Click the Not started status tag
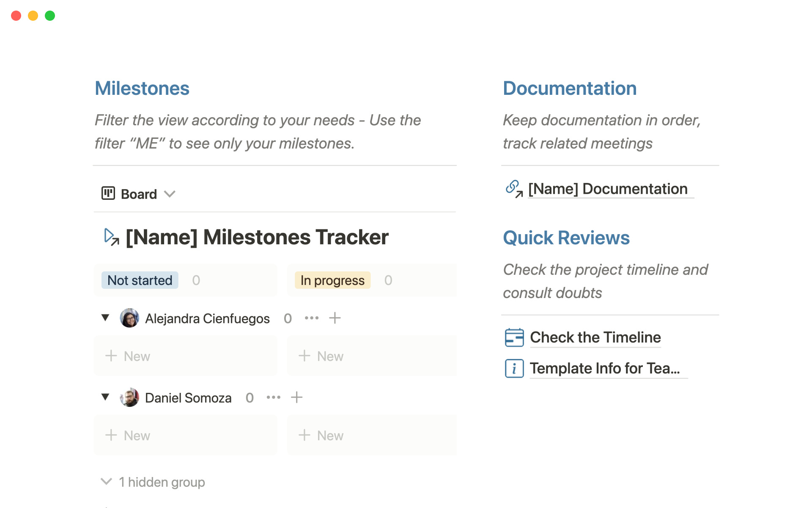 [140, 280]
